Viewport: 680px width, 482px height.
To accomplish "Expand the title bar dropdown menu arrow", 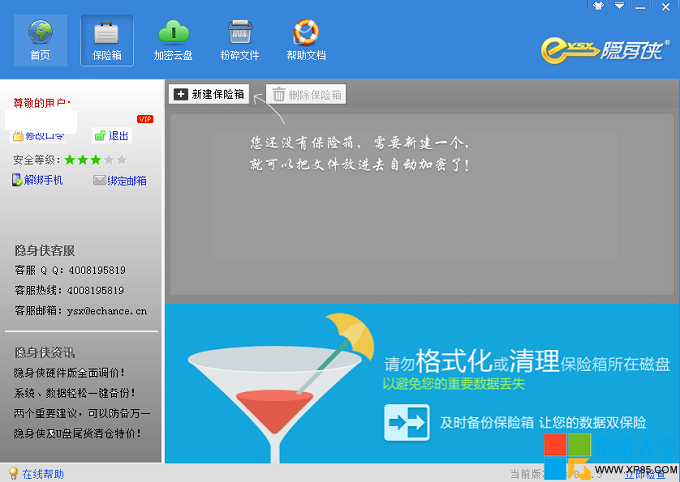I will (617, 5).
